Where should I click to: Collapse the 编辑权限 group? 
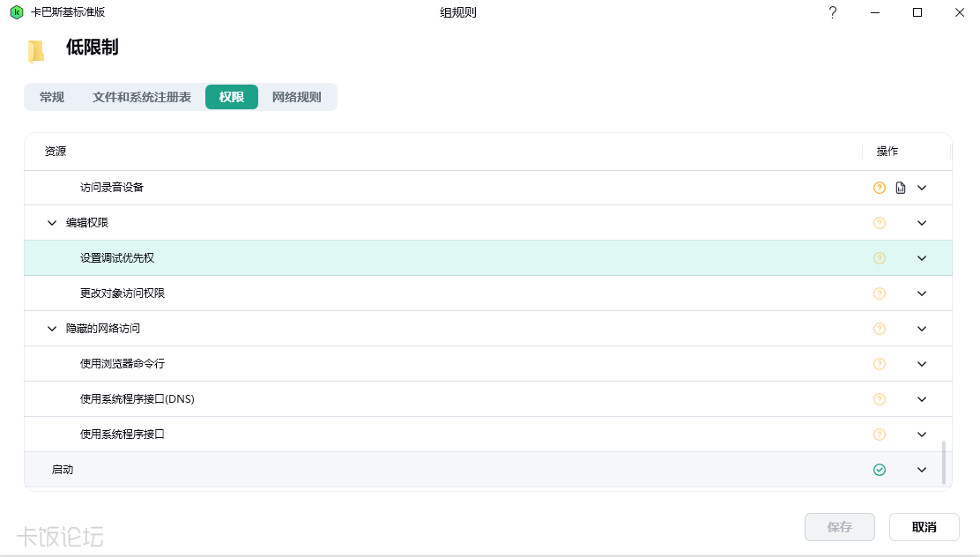point(52,223)
